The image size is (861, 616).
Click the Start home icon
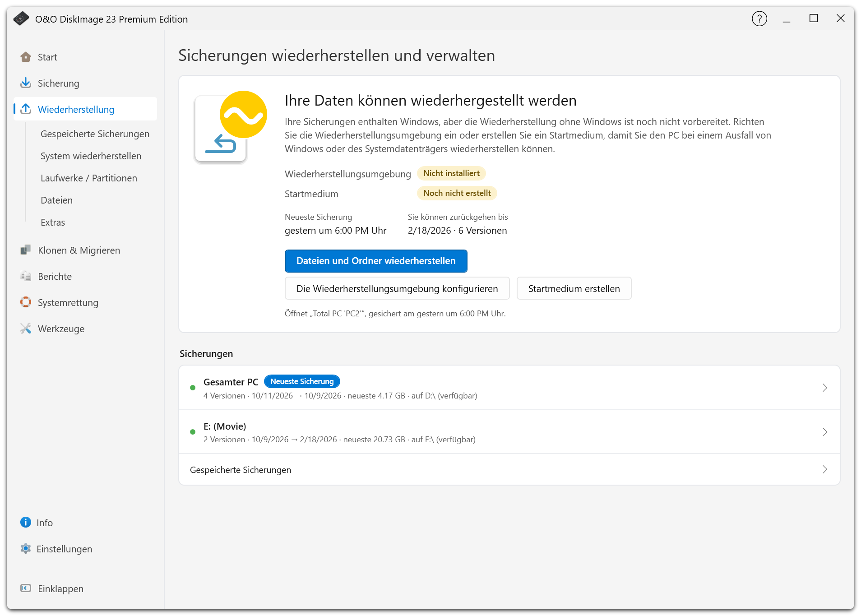pyautogui.click(x=26, y=57)
